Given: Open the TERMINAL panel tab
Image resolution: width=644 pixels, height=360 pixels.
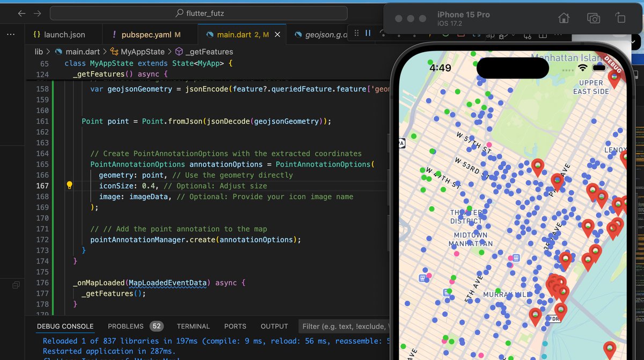Looking at the screenshot, I should (193, 326).
